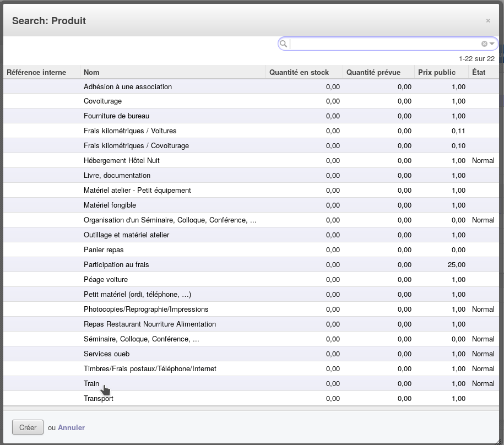Choose Fourniture de bureau
504x445 pixels.
pos(251,116)
